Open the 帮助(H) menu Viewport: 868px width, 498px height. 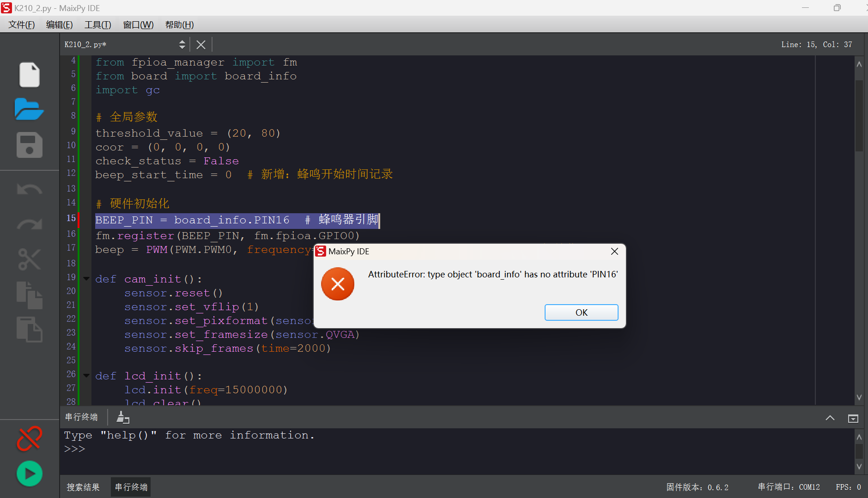180,24
